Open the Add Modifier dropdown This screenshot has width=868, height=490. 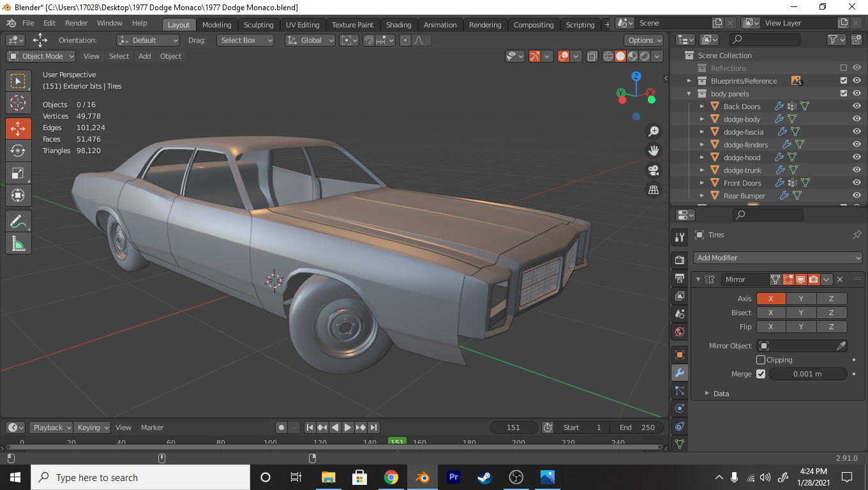click(x=778, y=258)
